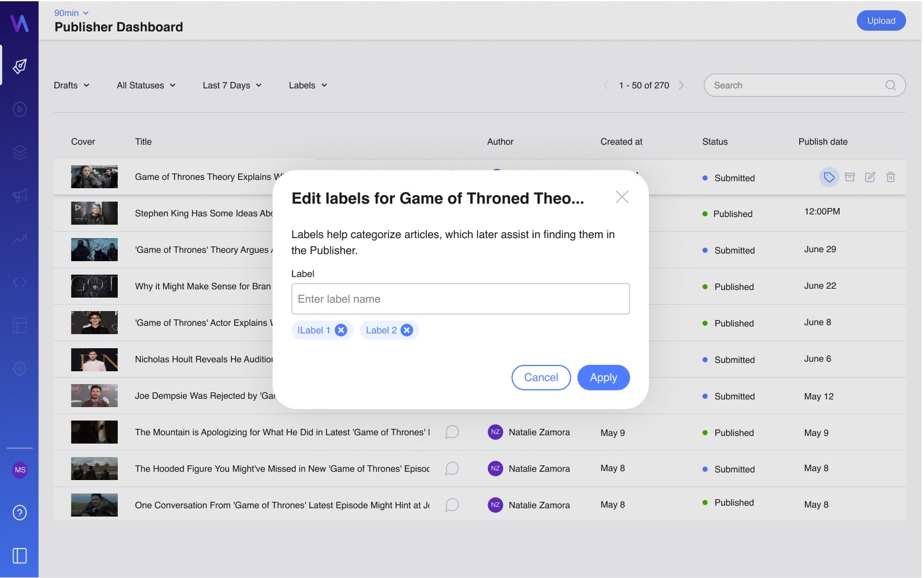Image resolution: width=924 pixels, height=578 pixels.
Task: Remove Label 1 with its x icon
Action: click(341, 330)
